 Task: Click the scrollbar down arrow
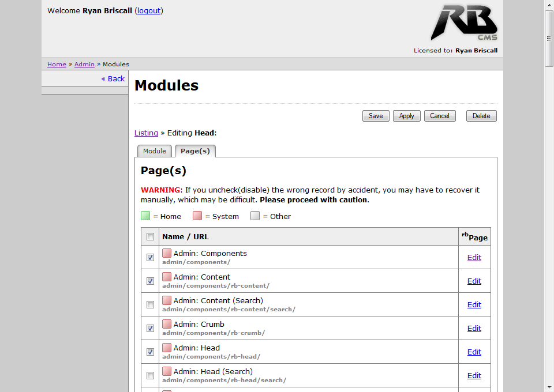[549, 387]
